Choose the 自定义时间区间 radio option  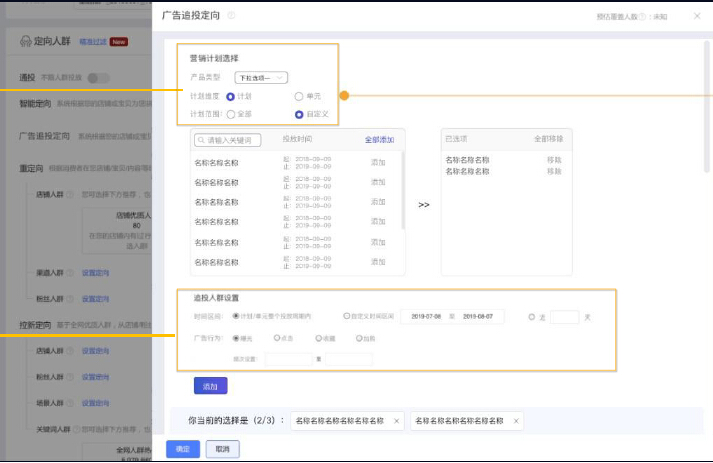pyautogui.click(x=347, y=316)
